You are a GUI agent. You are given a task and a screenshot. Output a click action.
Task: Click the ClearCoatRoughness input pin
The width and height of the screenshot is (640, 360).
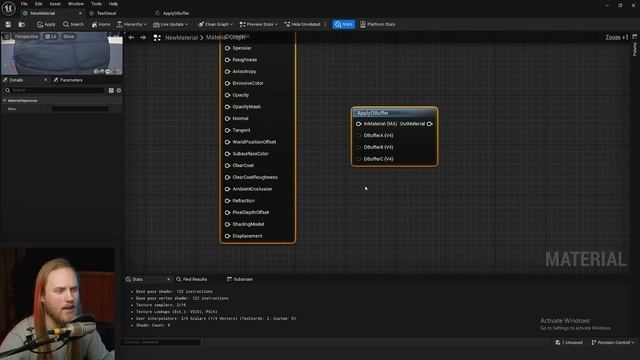pos(228,178)
